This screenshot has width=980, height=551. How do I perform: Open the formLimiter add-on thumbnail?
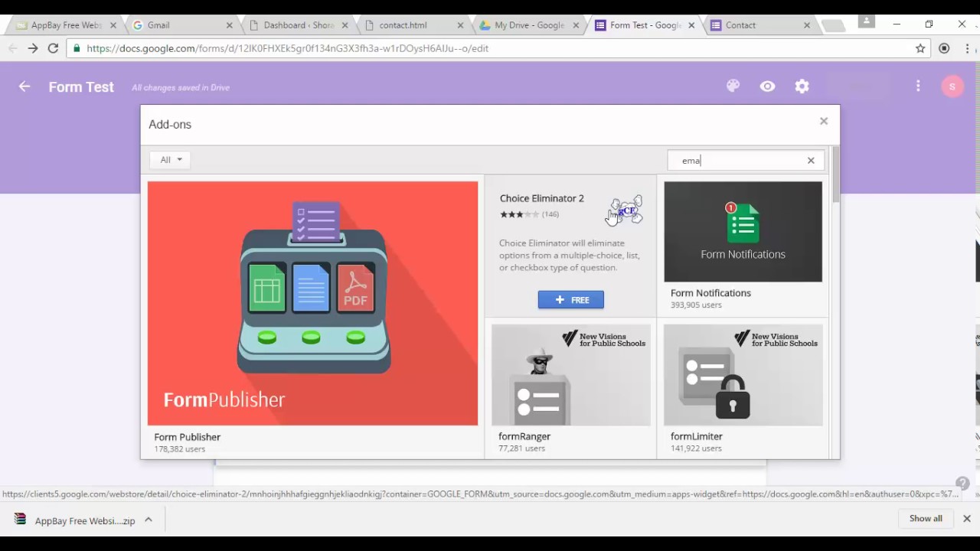point(743,375)
